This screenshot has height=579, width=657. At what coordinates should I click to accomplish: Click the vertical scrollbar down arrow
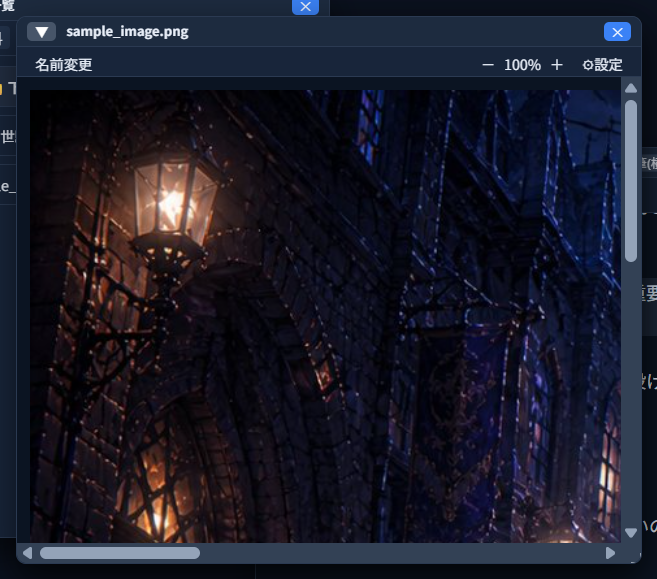tap(631, 532)
